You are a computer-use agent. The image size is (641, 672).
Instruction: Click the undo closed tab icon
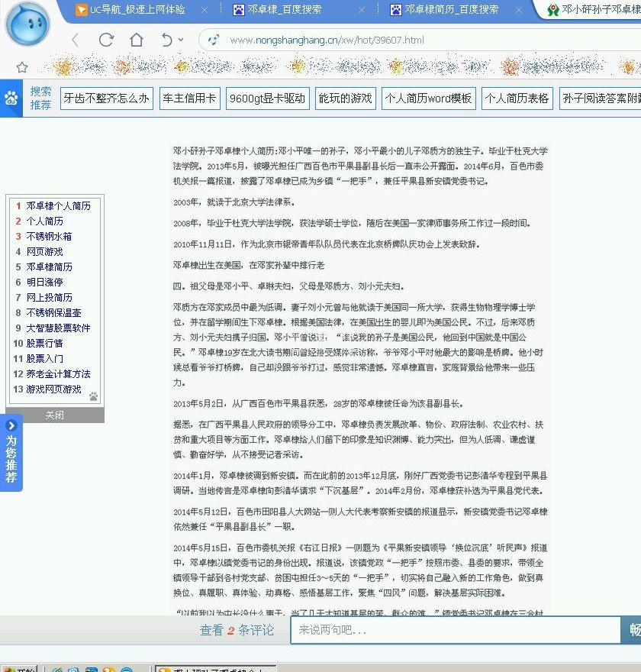click(166, 40)
